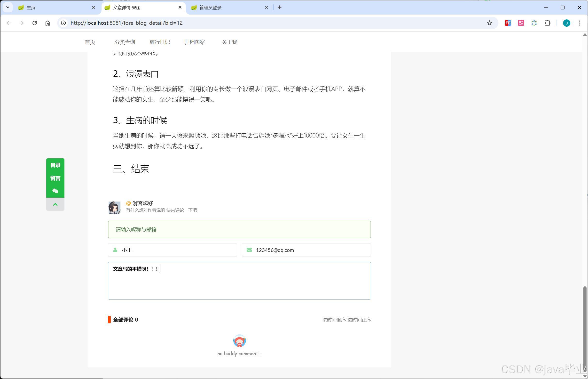Open the browser extensions puzzle menu

tap(548, 23)
